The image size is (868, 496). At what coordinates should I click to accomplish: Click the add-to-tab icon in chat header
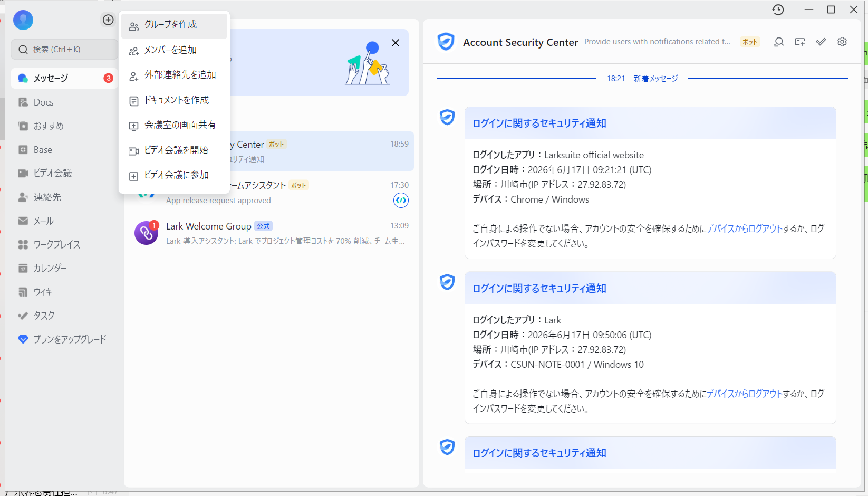tap(800, 42)
